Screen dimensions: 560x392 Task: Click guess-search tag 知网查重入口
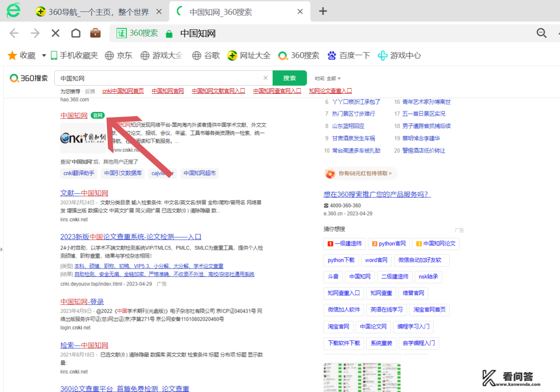[344, 293]
